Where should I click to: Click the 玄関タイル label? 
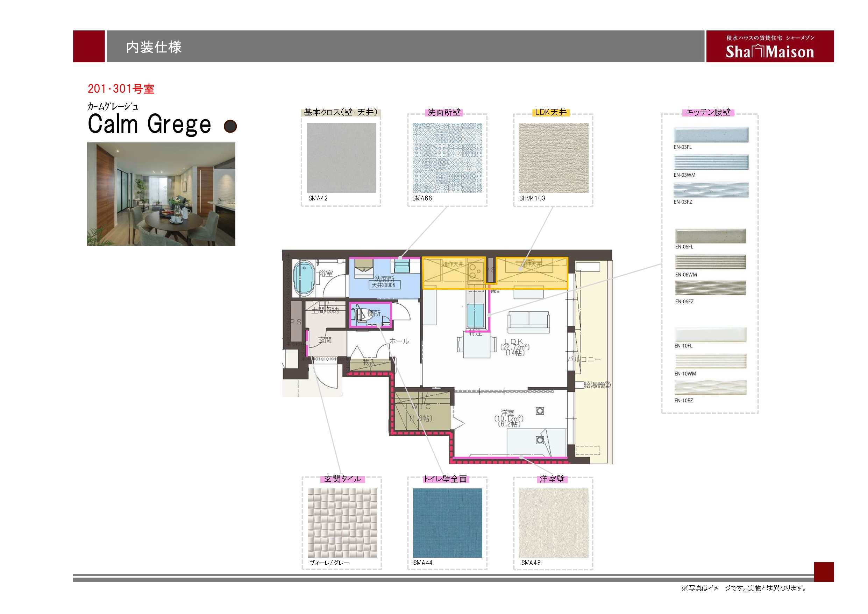[x=342, y=479]
